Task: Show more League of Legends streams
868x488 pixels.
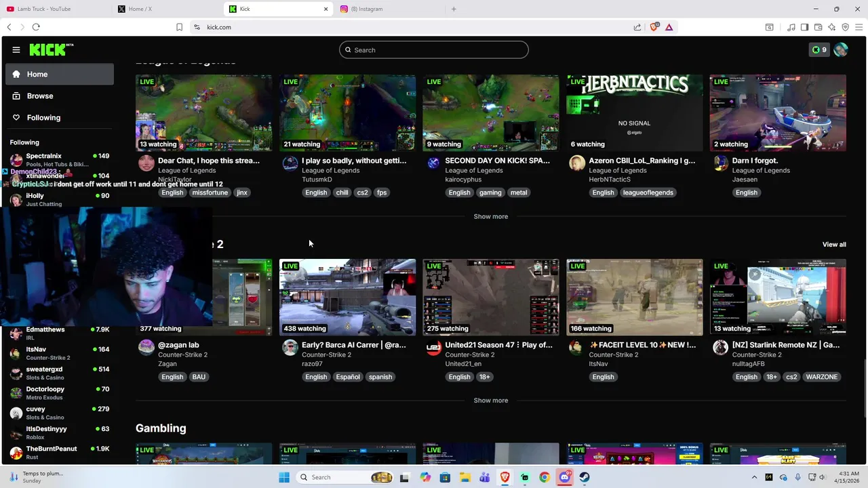Action: tap(490, 216)
